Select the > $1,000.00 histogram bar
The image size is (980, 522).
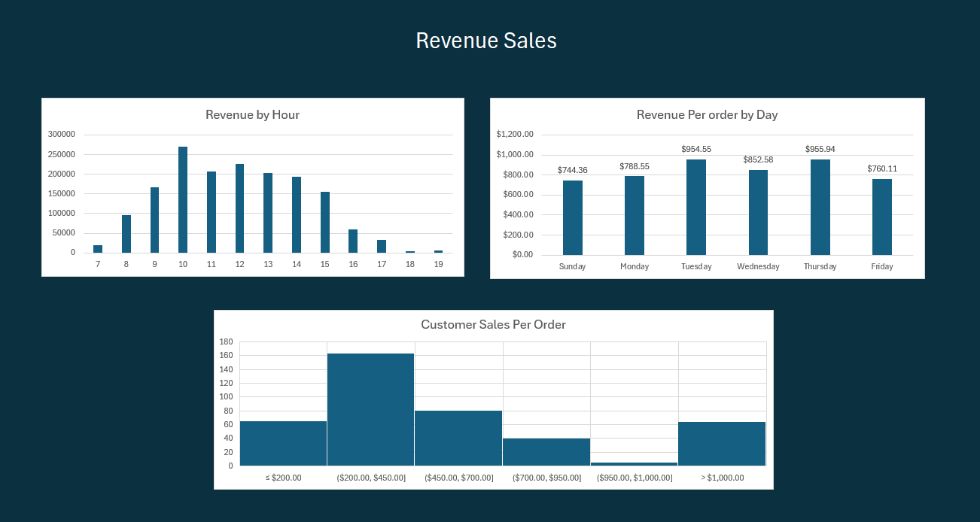[x=722, y=444]
